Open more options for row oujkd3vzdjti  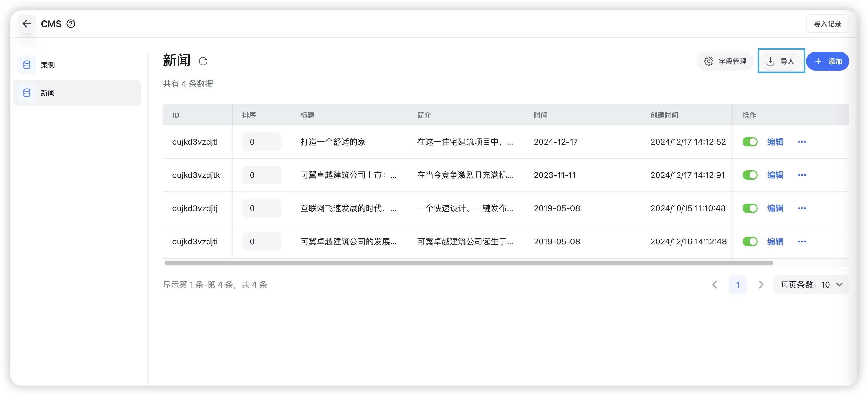pyautogui.click(x=802, y=241)
